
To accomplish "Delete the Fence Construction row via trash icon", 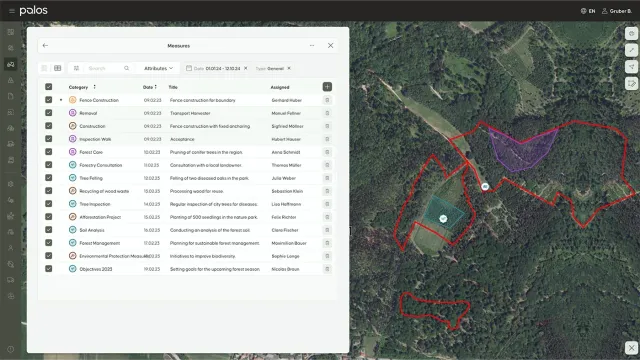I will point(327,100).
